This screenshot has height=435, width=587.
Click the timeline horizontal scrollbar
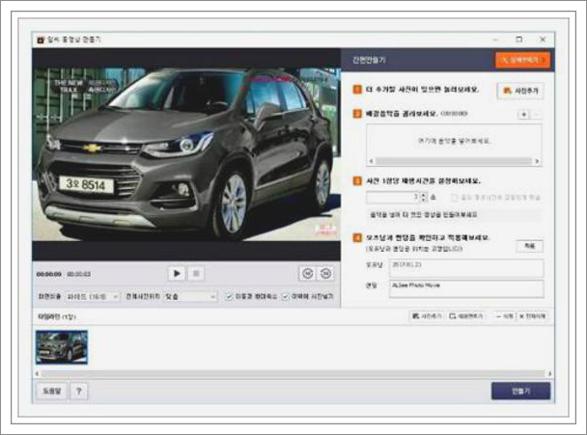[293, 374]
